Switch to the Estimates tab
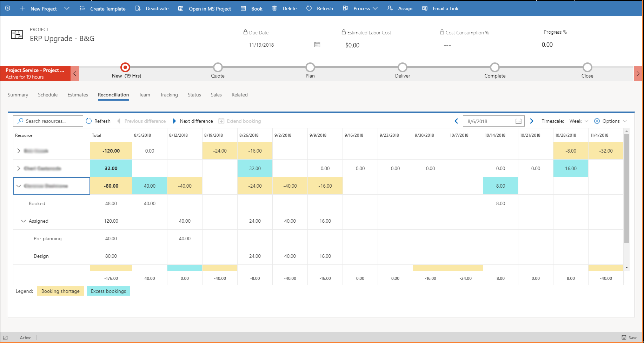The width and height of the screenshot is (644, 343). (78, 95)
